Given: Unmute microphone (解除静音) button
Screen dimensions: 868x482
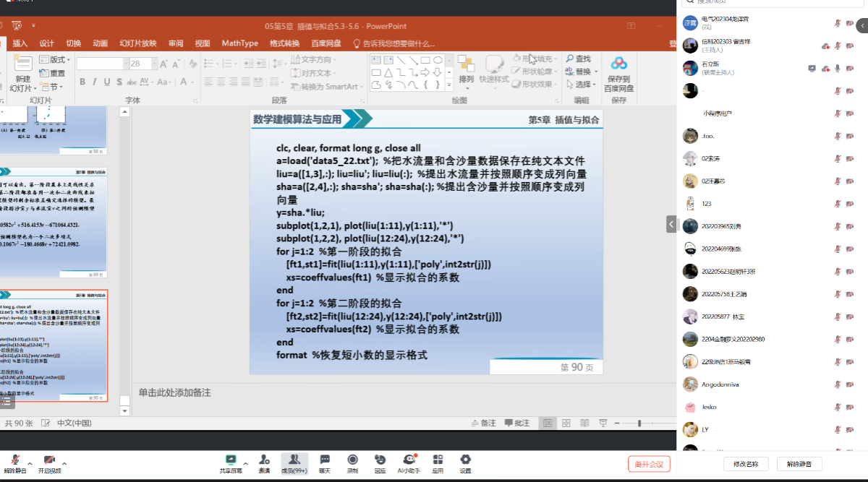Looking at the screenshot, I should (x=14, y=463).
